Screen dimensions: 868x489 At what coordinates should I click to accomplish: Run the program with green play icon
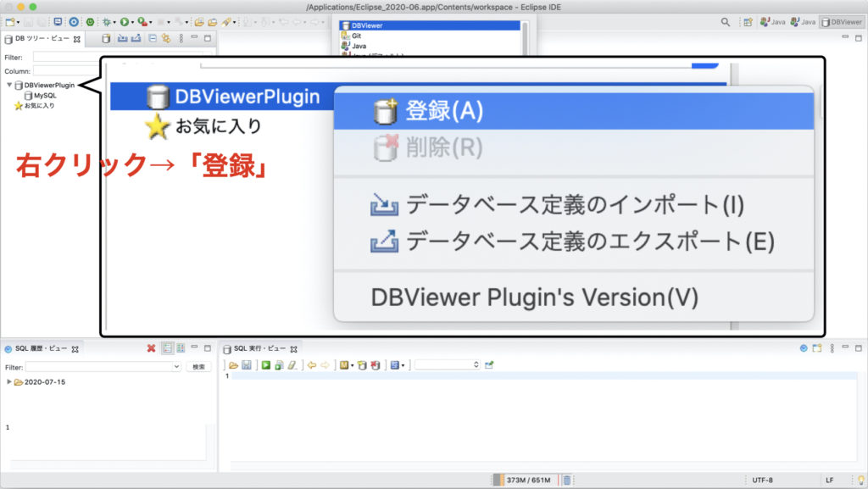pos(125,22)
